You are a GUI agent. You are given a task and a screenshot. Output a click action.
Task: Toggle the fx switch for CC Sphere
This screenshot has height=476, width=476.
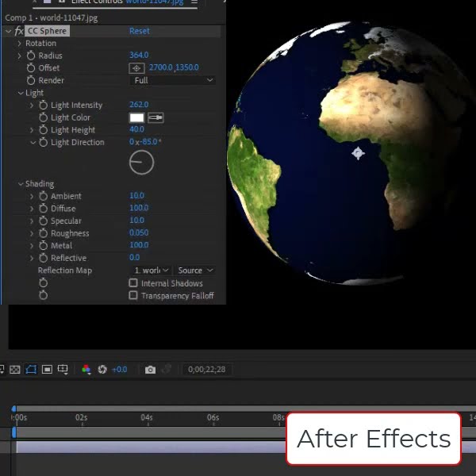[x=19, y=31]
